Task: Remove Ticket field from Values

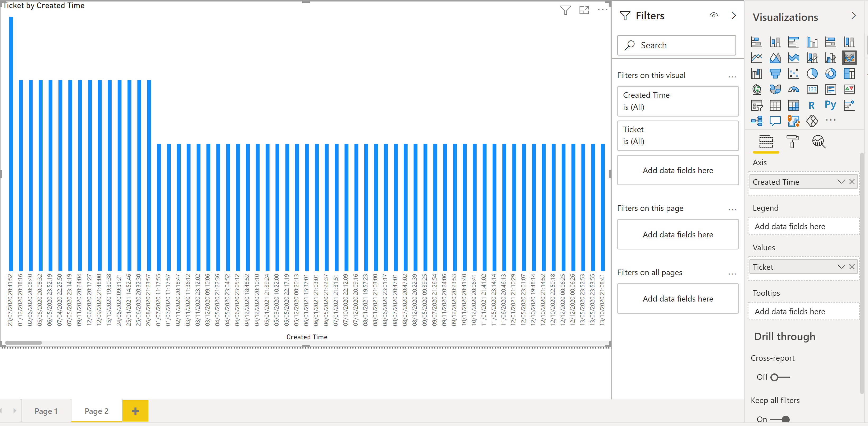Action: [852, 267]
